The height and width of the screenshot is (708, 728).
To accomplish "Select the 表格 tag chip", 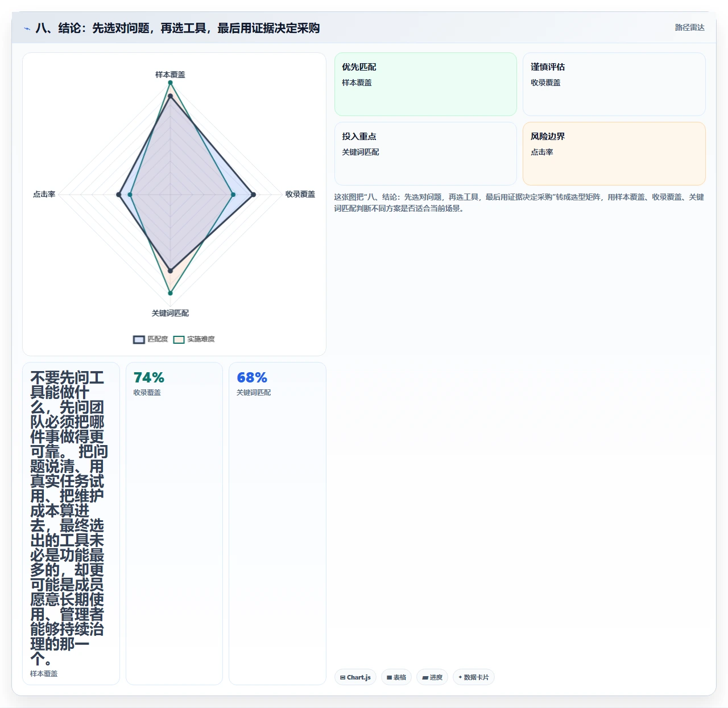I will click(x=396, y=677).
